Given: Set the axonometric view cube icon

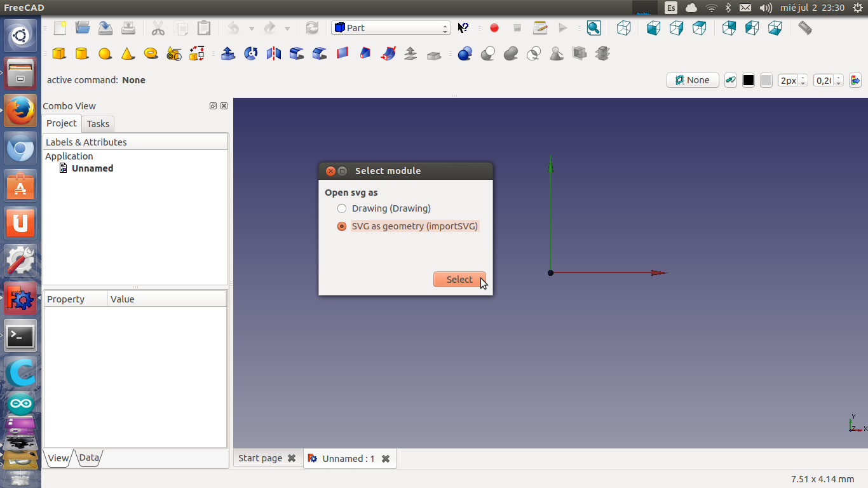Looking at the screenshot, I should pyautogui.click(x=624, y=28).
